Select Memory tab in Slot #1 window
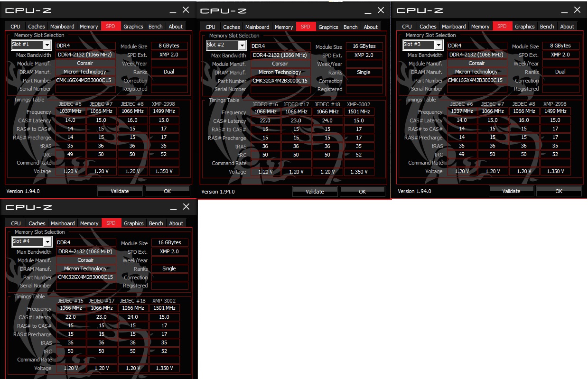588x379 pixels. point(89,27)
